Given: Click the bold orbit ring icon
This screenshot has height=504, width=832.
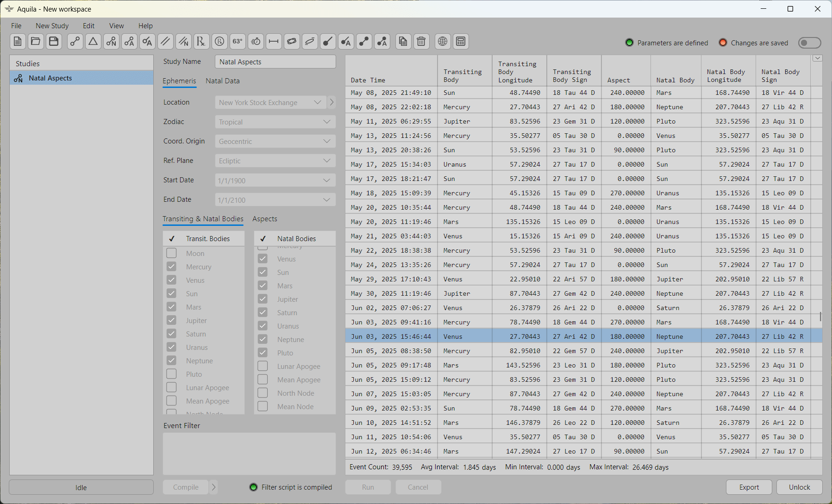Looking at the screenshot, I should point(292,42).
